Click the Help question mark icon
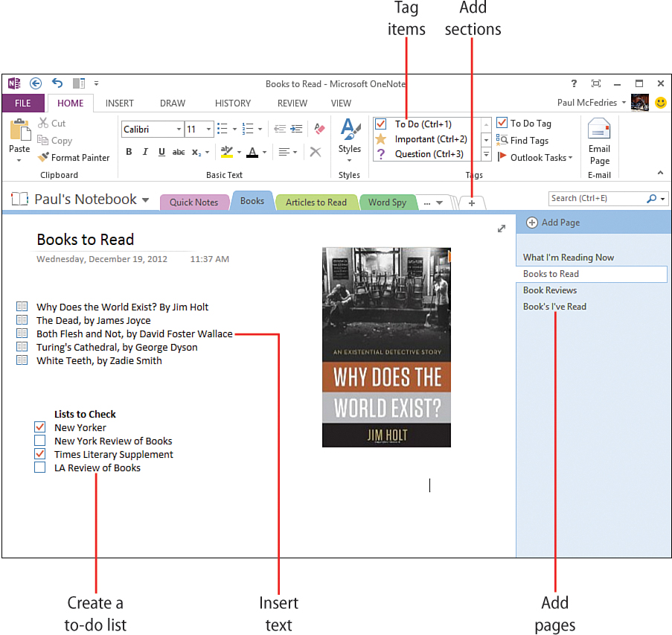 click(x=574, y=83)
